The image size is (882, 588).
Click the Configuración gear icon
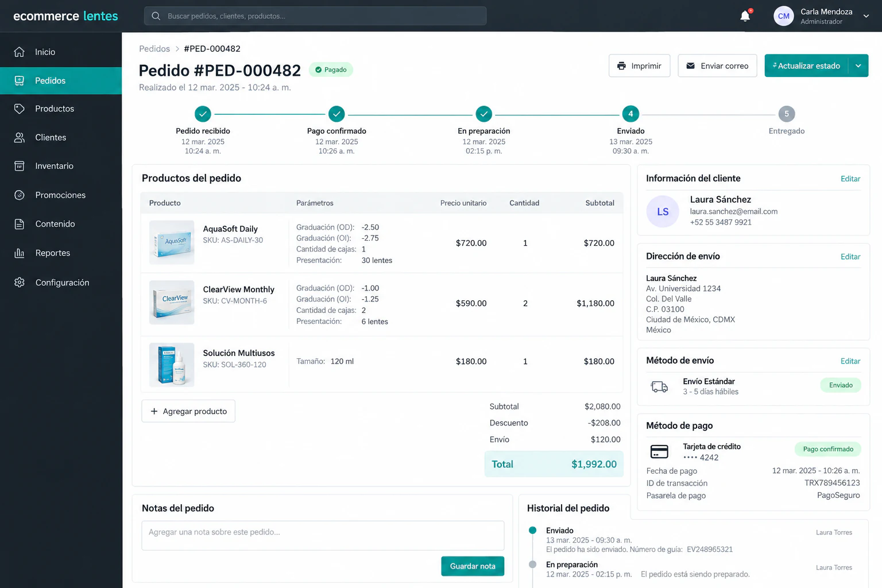coord(20,283)
